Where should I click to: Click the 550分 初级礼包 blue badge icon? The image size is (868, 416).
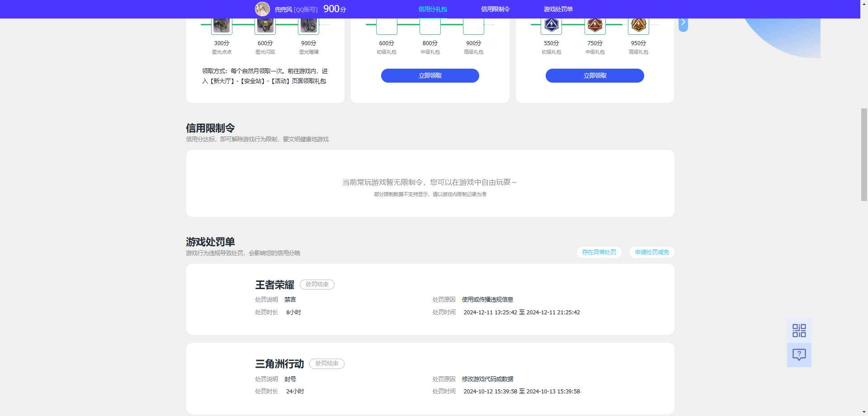coord(551,26)
